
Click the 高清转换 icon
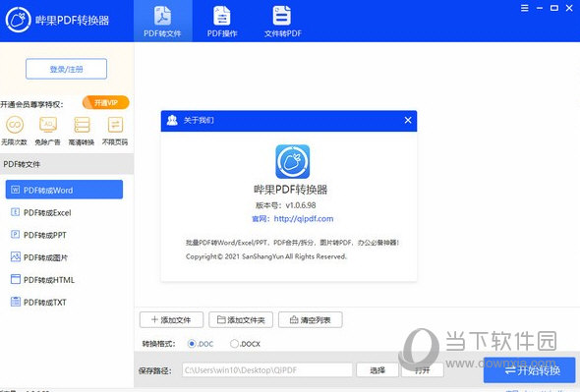(82, 125)
